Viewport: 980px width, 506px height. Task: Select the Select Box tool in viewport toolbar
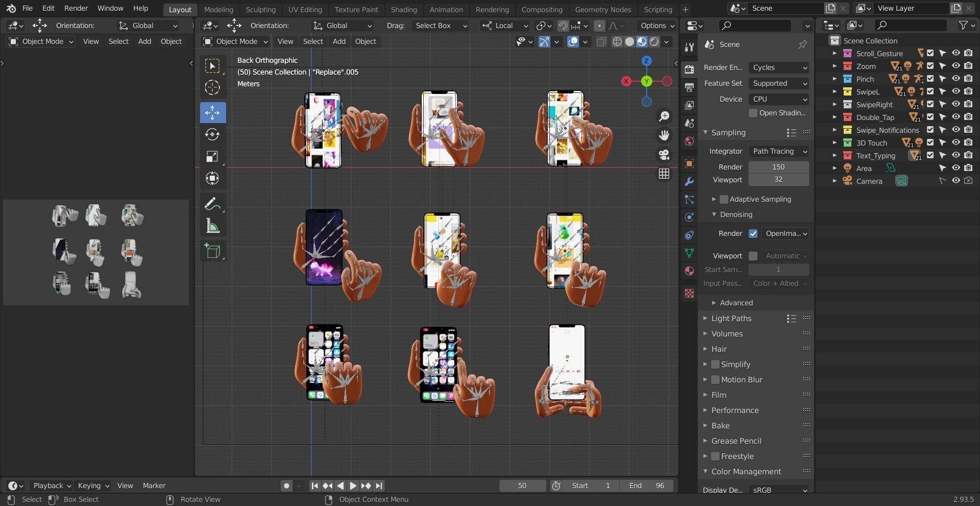click(212, 66)
